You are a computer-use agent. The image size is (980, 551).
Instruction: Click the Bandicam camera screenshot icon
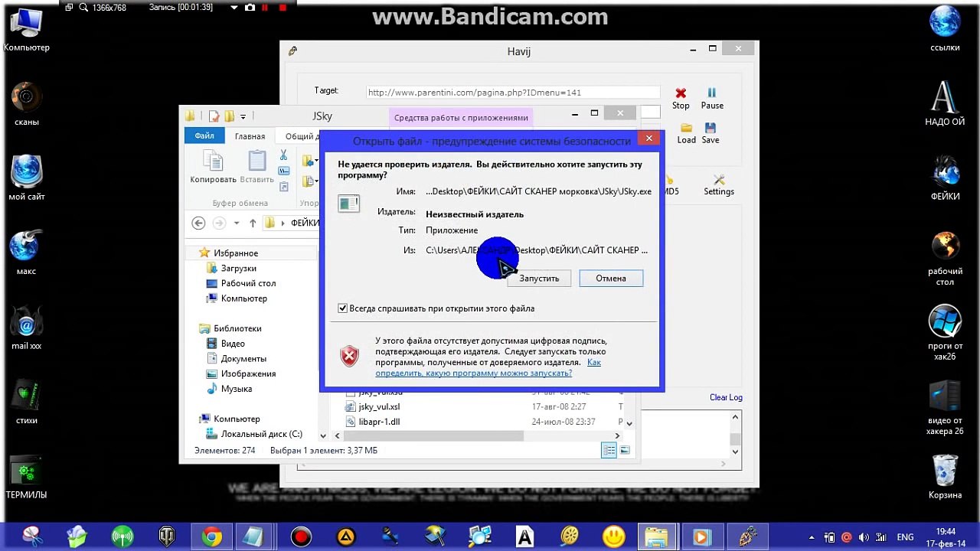[250, 8]
